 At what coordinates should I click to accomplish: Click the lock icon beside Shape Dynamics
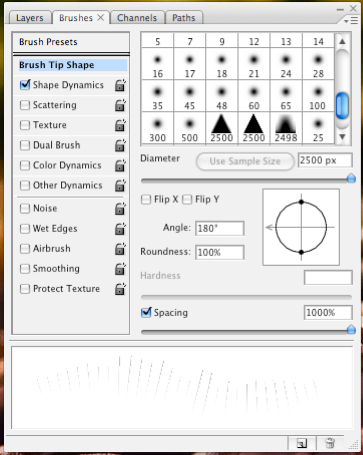point(120,85)
